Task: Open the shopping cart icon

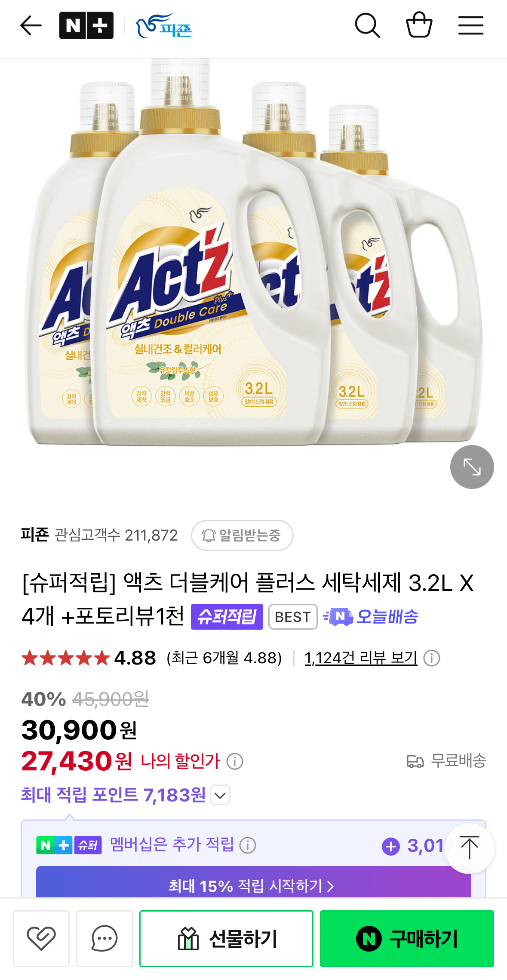Action: [x=419, y=25]
